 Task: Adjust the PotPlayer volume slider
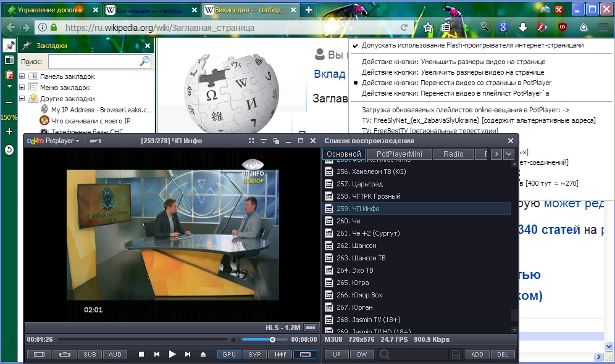[x=265, y=340]
